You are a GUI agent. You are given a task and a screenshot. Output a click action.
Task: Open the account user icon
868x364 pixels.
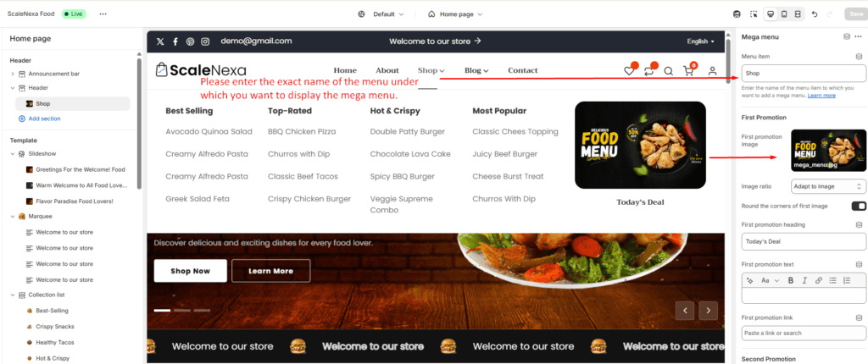(712, 71)
